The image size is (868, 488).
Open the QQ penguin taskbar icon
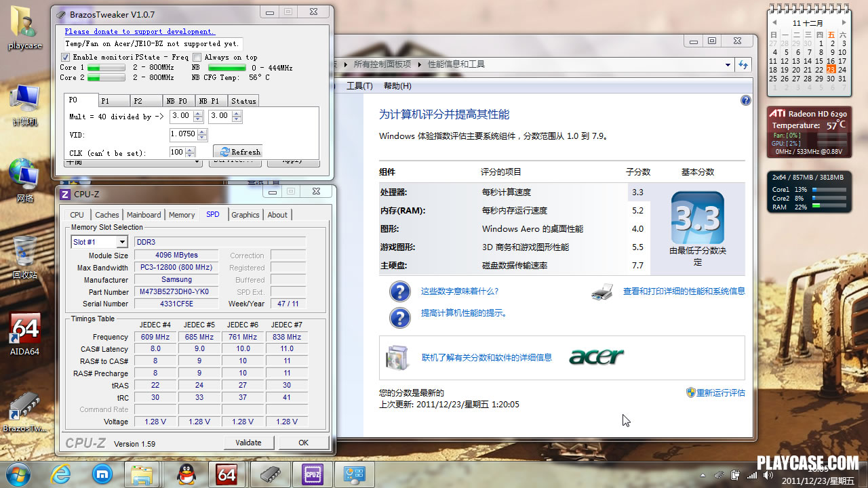tap(186, 474)
